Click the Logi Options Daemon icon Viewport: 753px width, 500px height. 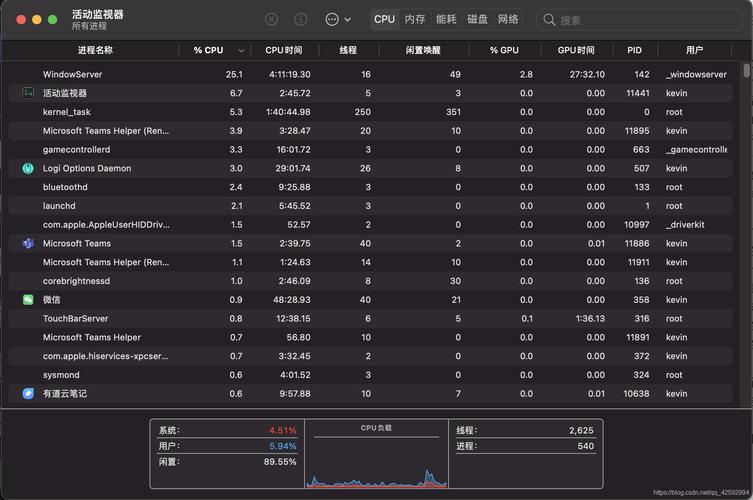[28, 168]
